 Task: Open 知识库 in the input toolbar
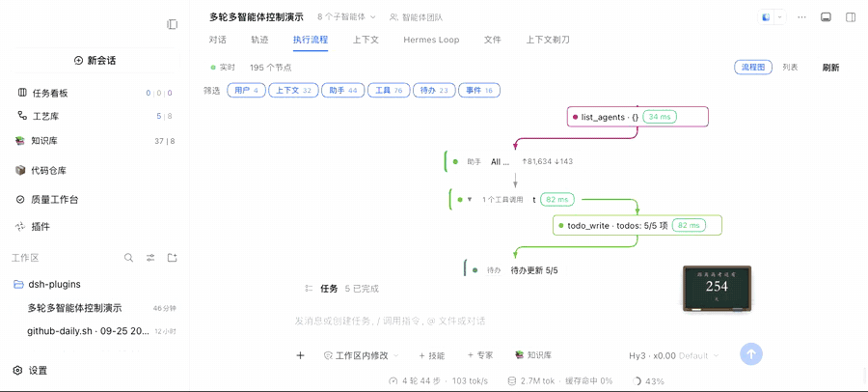[x=533, y=355]
